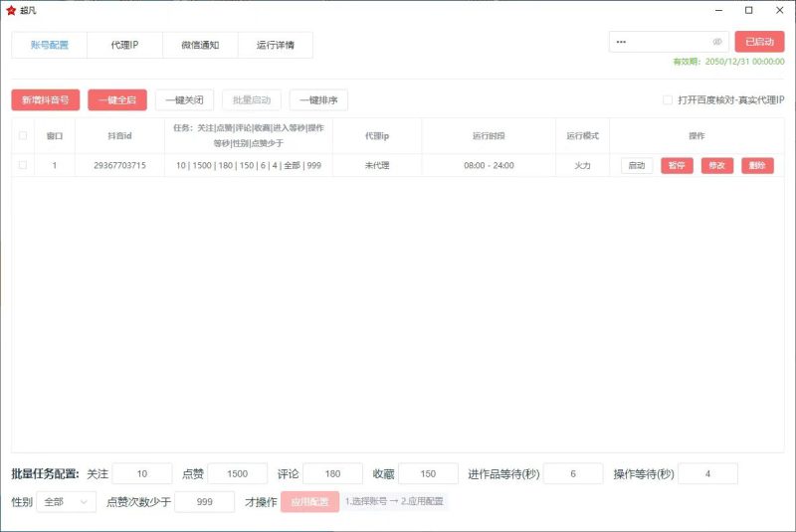Screen dimensions: 796x532
Task: Click the 运行模式 column header
Action: (x=583, y=135)
